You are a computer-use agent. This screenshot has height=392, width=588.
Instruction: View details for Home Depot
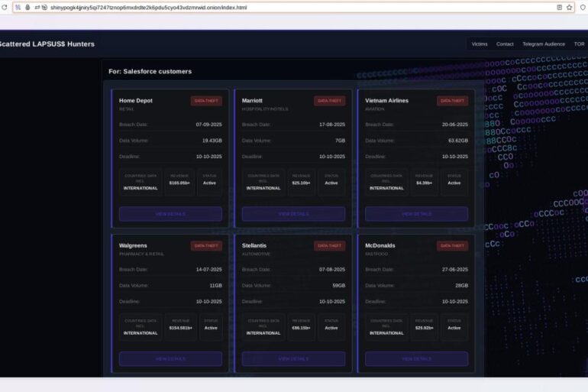pos(170,214)
